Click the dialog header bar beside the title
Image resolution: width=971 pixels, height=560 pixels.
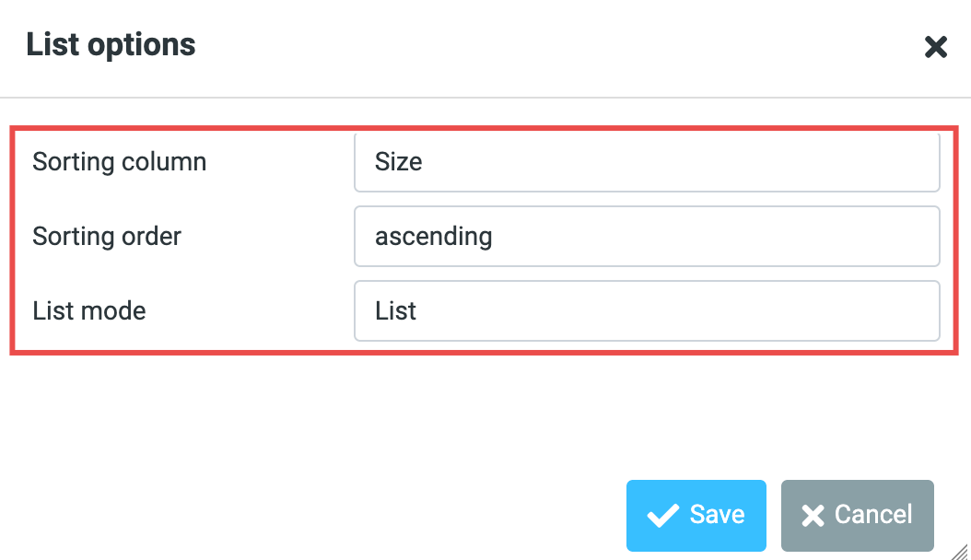(553, 46)
